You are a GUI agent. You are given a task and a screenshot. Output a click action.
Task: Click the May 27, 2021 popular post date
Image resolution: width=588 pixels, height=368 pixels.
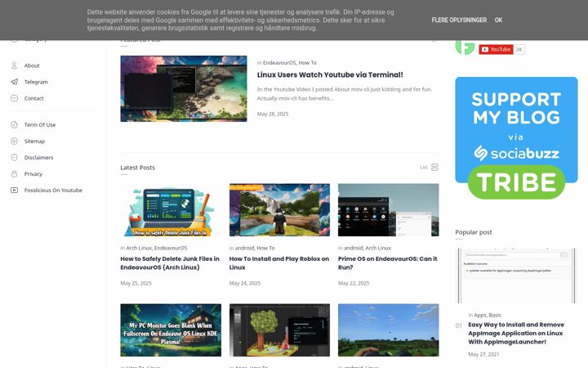tap(483, 354)
